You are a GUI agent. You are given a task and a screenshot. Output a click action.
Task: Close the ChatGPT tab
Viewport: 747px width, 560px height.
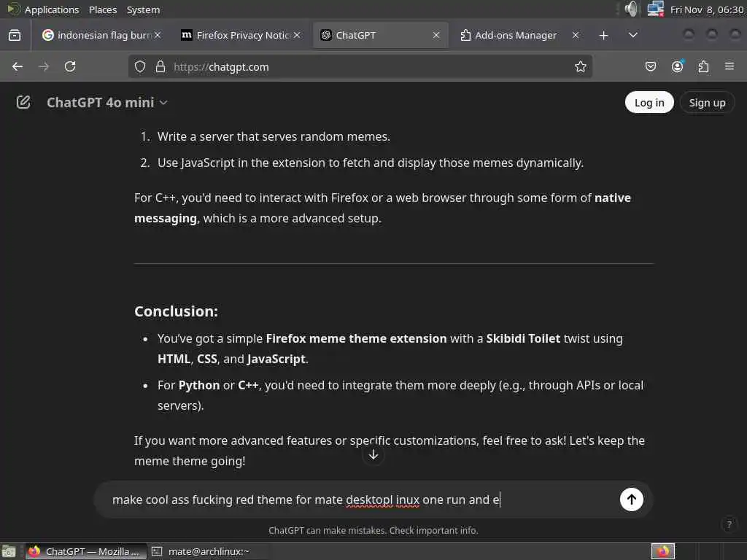click(436, 35)
